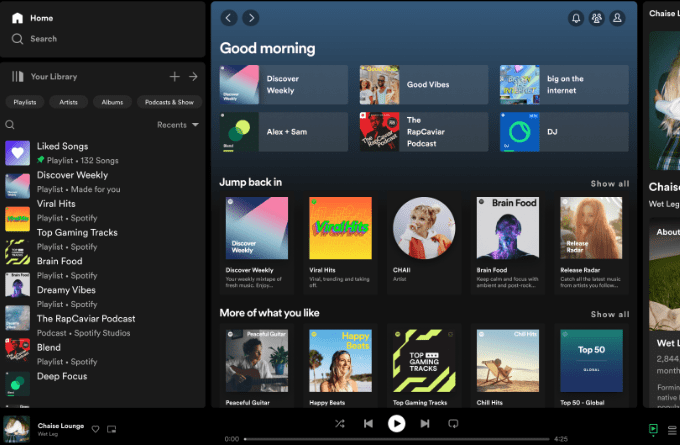Open big on the internet tile
This screenshot has height=445, width=680.
click(x=564, y=85)
